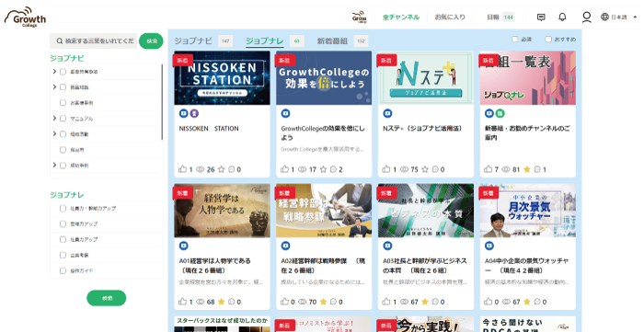Open comments on the NISSOKEN STATION card
Screen dimensions: 644x332
231,169
